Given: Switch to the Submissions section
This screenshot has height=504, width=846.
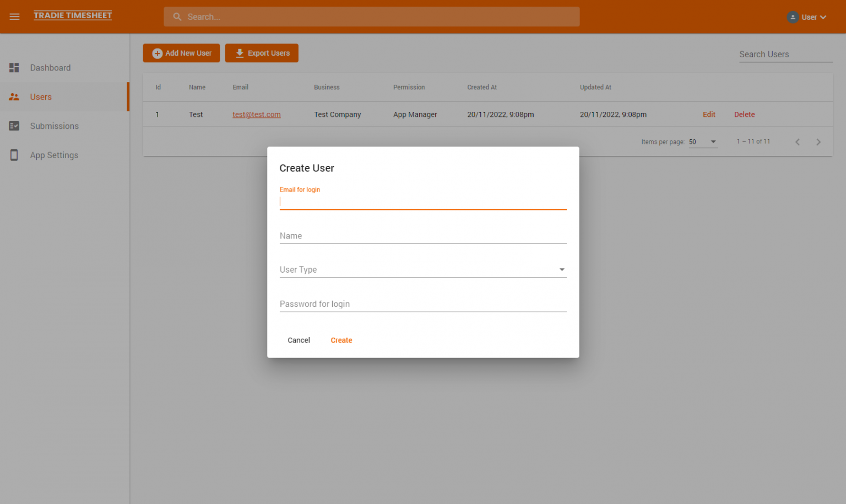Looking at the screenshot, I should tap(54, 126).
